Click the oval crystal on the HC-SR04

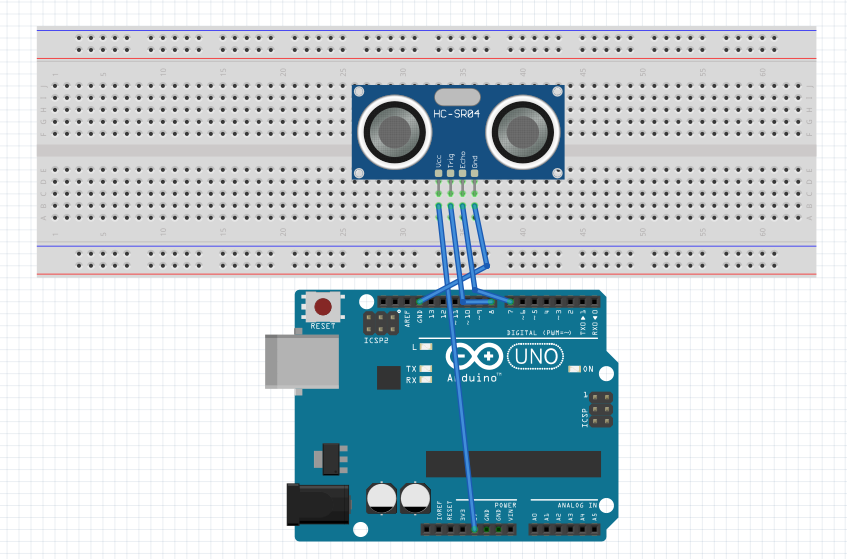(x=457, y=97)
